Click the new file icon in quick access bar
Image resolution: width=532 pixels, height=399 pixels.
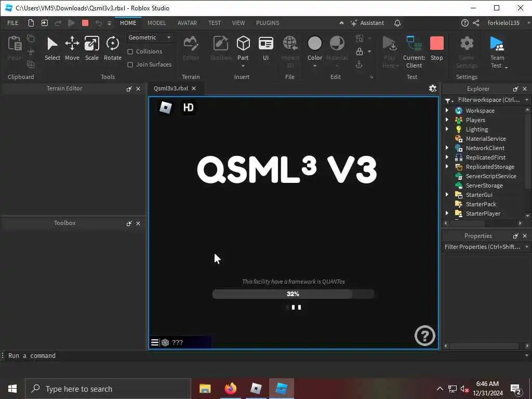[x=31, y=23]
